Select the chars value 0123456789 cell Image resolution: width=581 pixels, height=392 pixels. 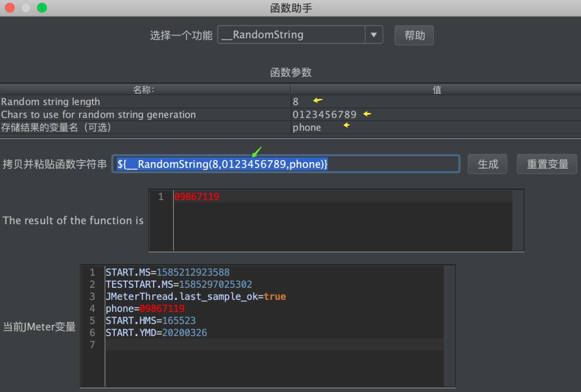436,114
